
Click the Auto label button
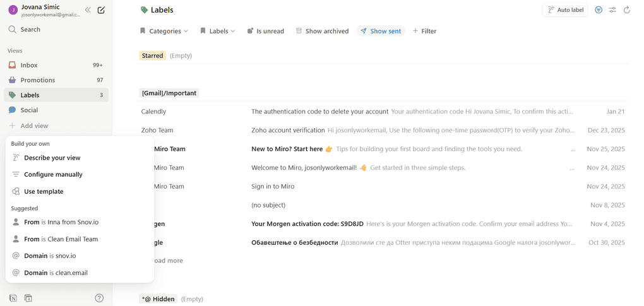[x=565, y=10]
